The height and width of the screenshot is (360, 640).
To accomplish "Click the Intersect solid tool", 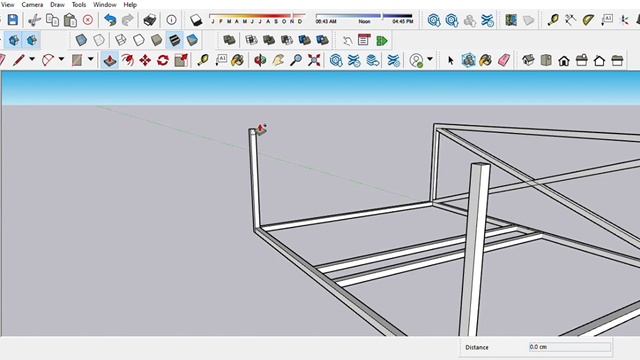I will point(251,40).
